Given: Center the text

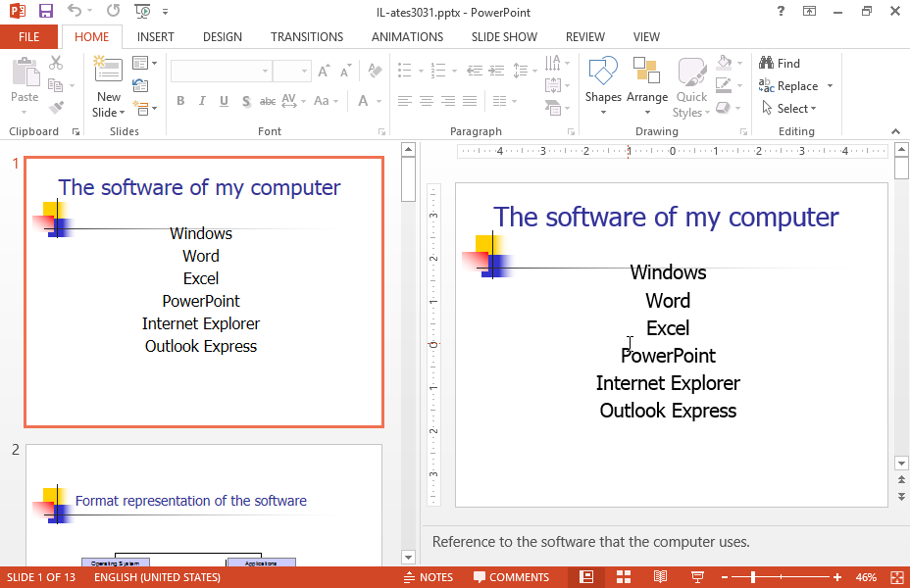Looking at the screenshot, I should click(426, 101).
